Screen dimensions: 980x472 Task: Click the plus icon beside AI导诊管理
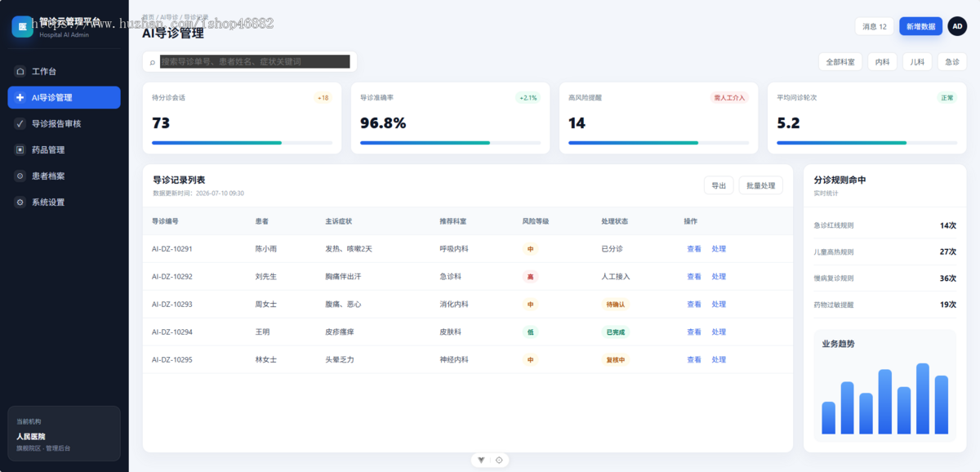20,97
